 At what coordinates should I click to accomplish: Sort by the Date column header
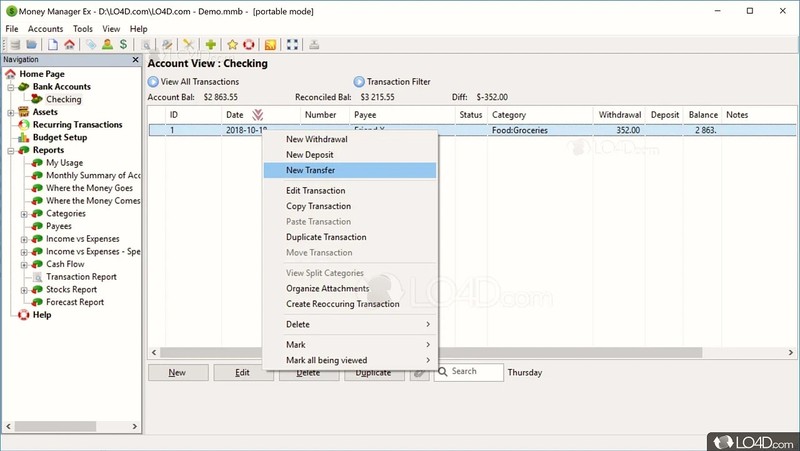pos(260,115)
